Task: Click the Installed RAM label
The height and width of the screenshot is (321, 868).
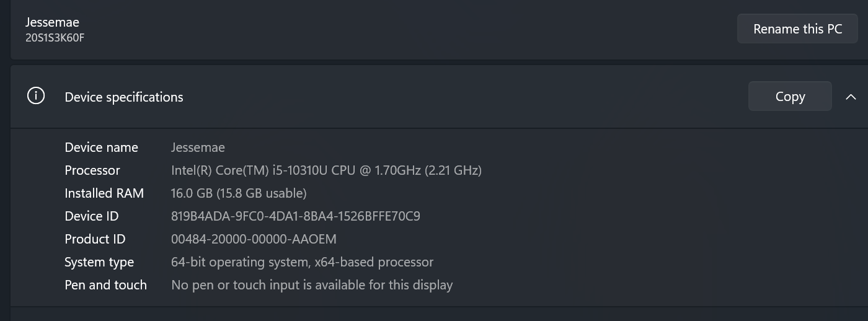Action: [x=104, y=193]
